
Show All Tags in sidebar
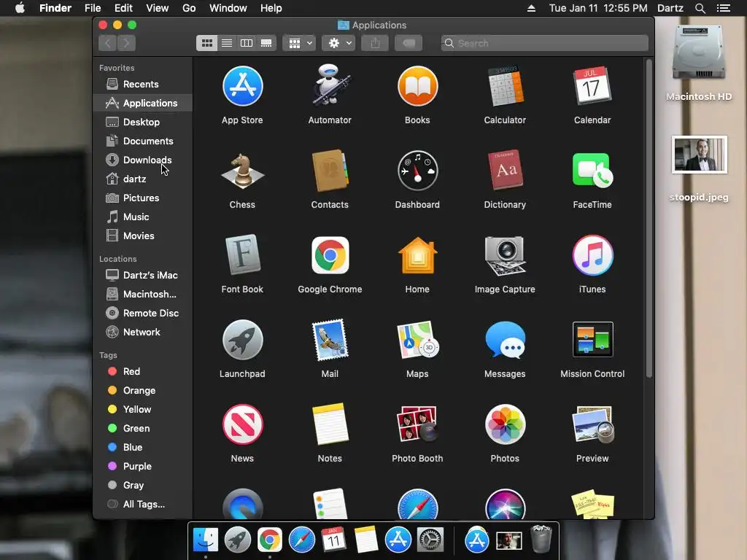[x=143, y=505]
